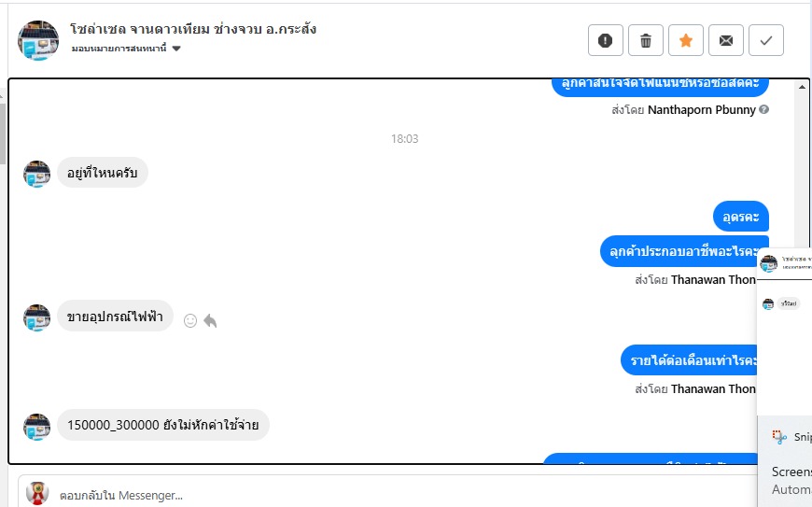Select the อยู่ที่ไหนครับ message bubble
Image resolution: width=812 pixels, height=507 pixels.
click(103, 173)
